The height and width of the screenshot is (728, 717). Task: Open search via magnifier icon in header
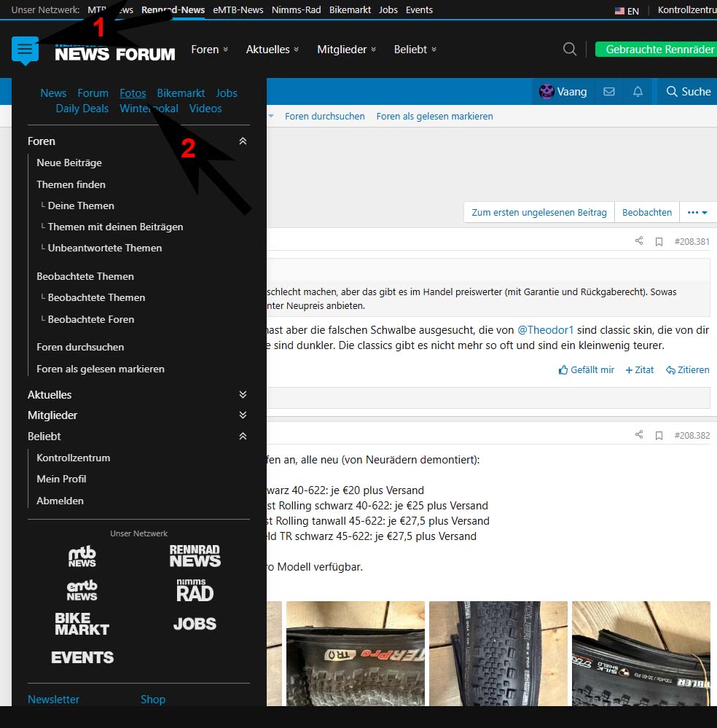pyautogui.click(x=570, y=50)
